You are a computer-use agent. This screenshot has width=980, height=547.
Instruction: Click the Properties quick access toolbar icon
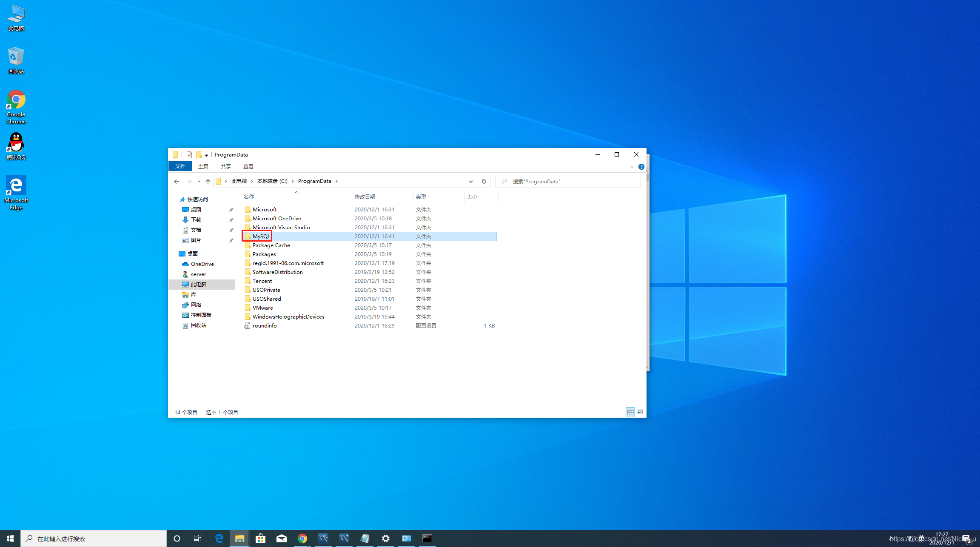[x=189, y=155]
